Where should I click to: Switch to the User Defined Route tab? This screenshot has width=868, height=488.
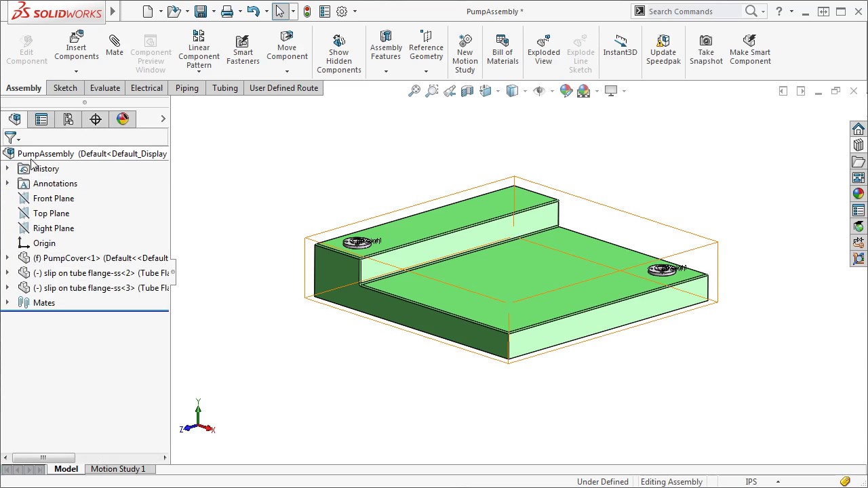point(283,88)
